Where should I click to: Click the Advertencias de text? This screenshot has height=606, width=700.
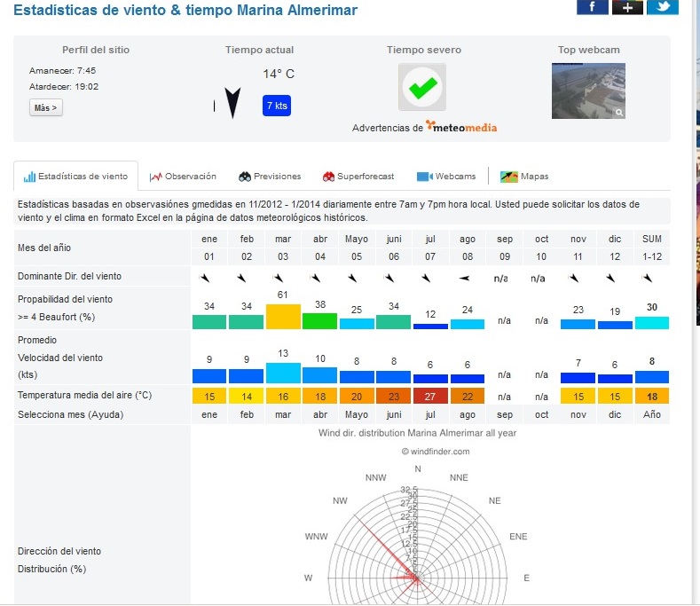[x=387, y=128]
